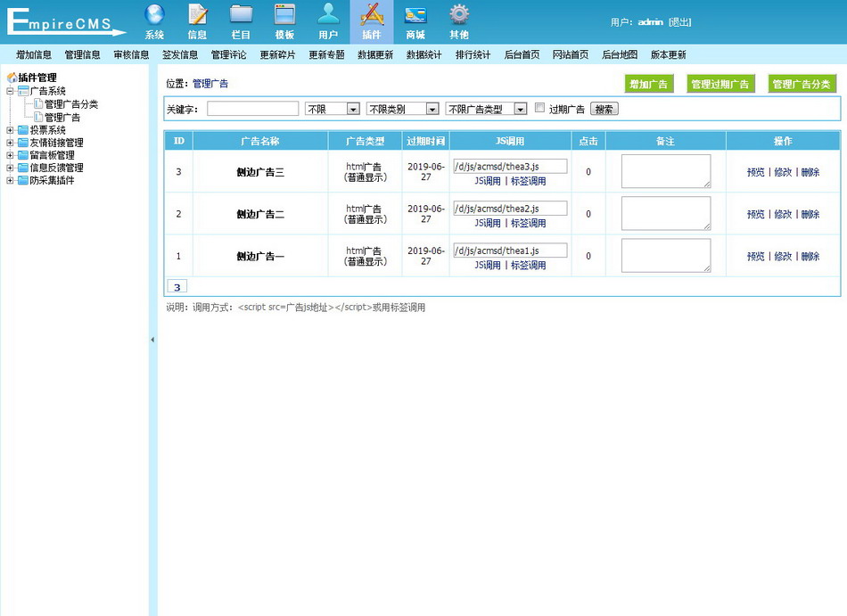
Task: Expand the 信息反馈管理 tree node
Action: tap(10, 168)
